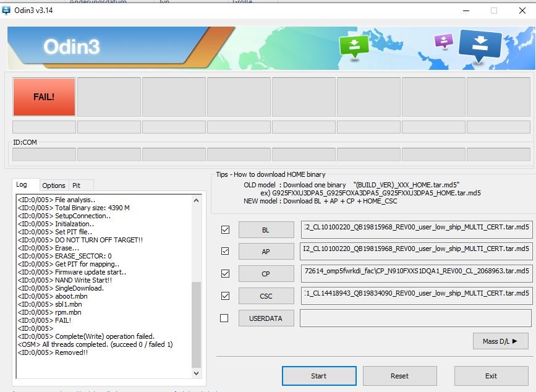Click the large blue download icon in banner

point(480,46)
